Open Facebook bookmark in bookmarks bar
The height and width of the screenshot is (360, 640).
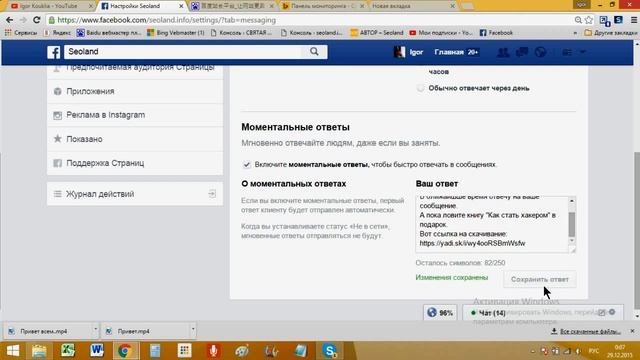(x=496, y=33)
